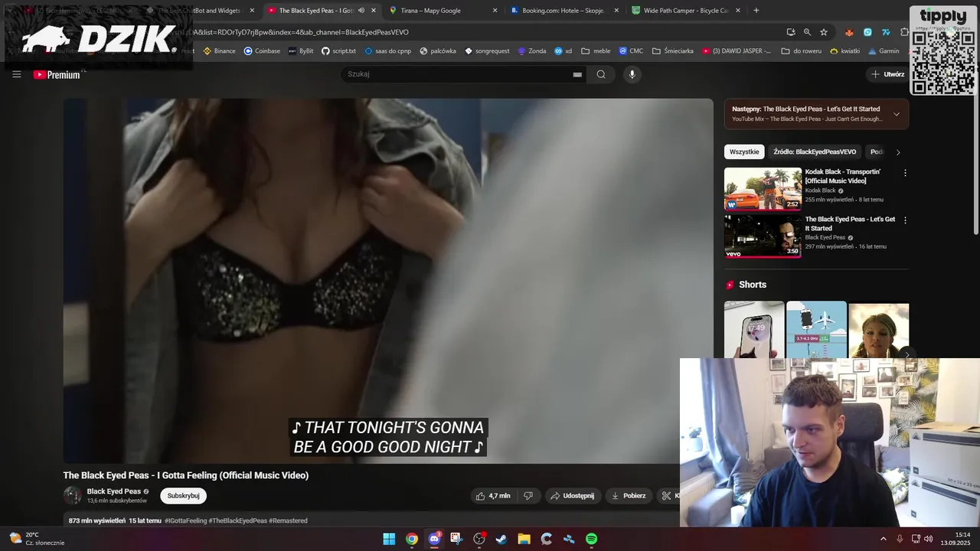980x551 pixels.
Task: Expand the do roweru bookmark folder
Action: click(802, 51)
